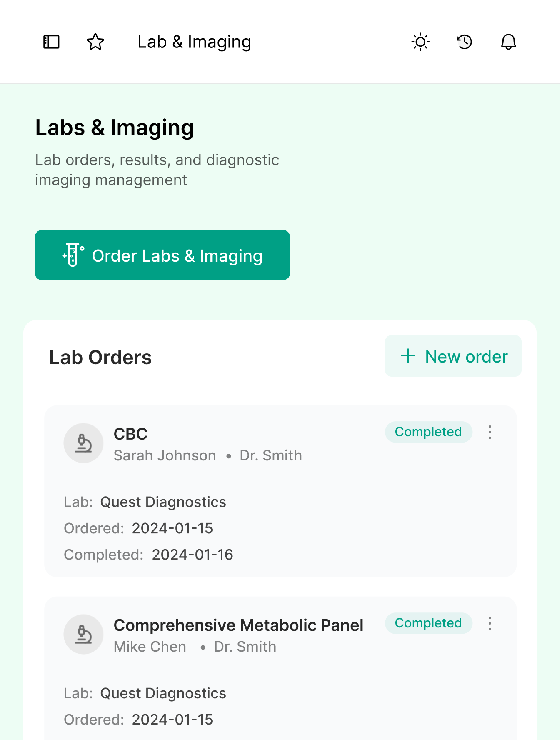Image resolution: width=560 pixels, height=740 pixels.
Task: Click patient name Mike Chen
Action: click(150, 647)
